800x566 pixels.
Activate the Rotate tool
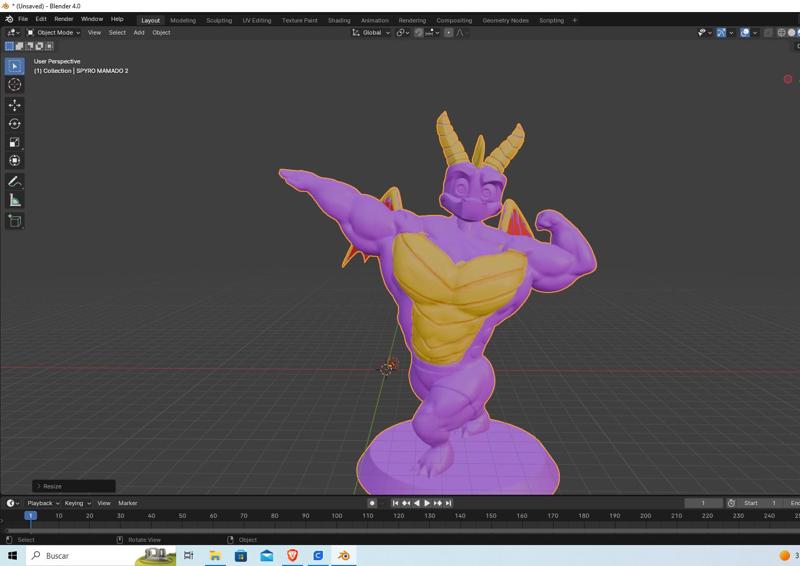coord(14,124)
